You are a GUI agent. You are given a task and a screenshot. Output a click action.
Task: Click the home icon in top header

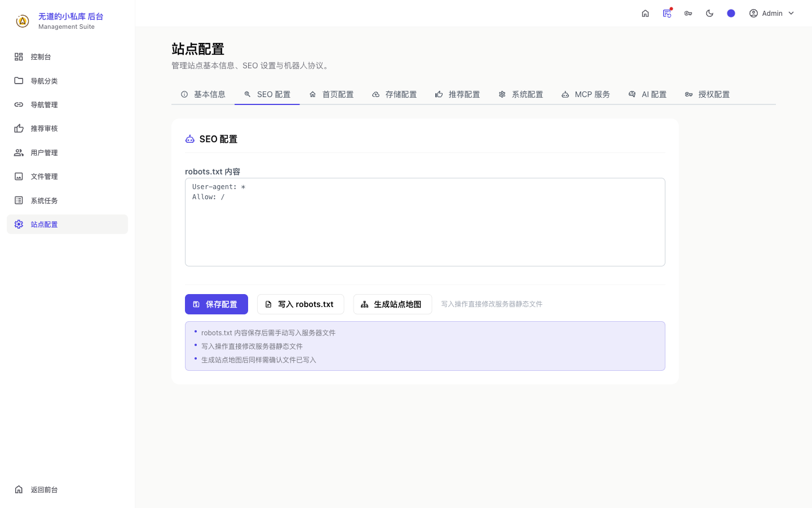point(646,14)
